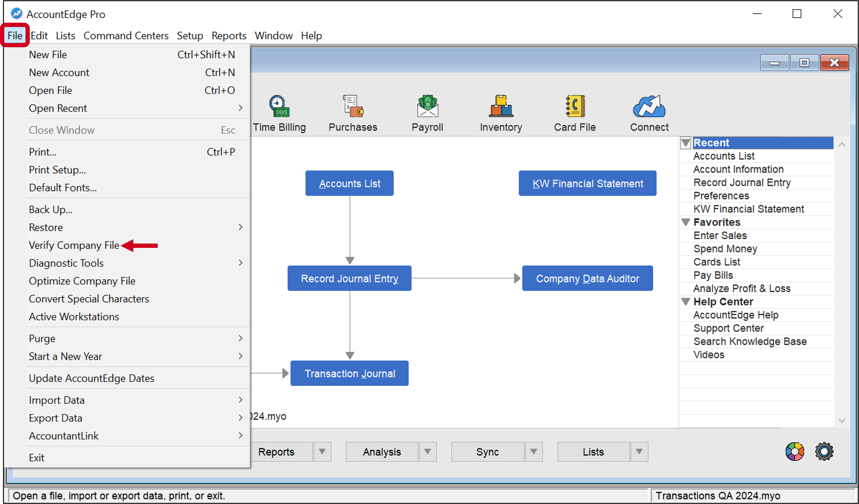This screenshot has height=504, width=859.
Task: Open the Inventory boxes icon
Action: pos(501,106)
